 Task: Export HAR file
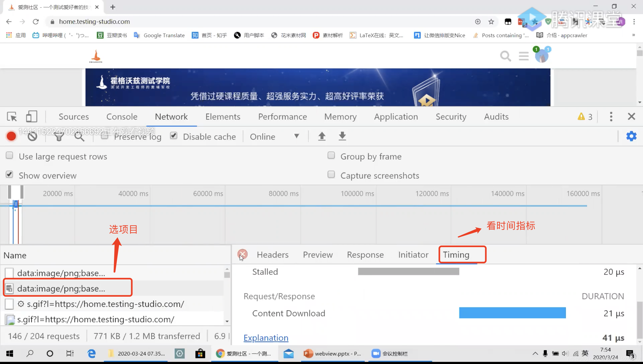(x=342, y=136)
